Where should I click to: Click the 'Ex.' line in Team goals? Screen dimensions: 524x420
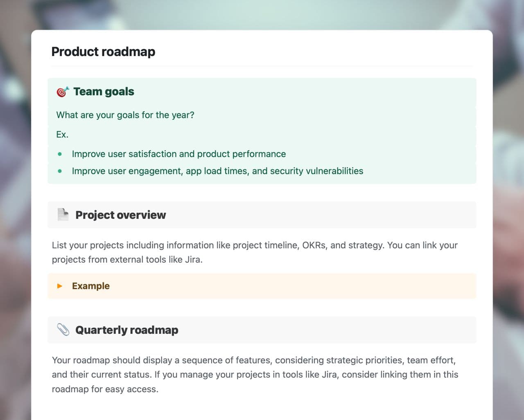[62, 135]
